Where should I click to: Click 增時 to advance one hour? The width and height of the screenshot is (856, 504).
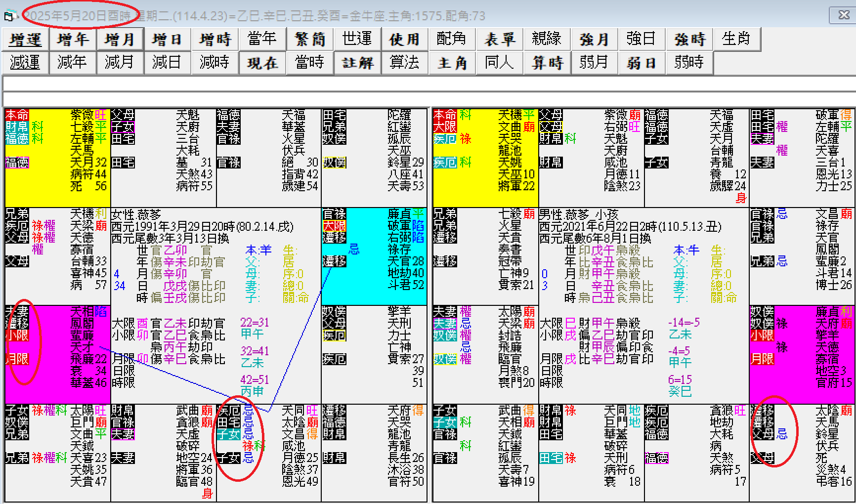click(214, 39)
